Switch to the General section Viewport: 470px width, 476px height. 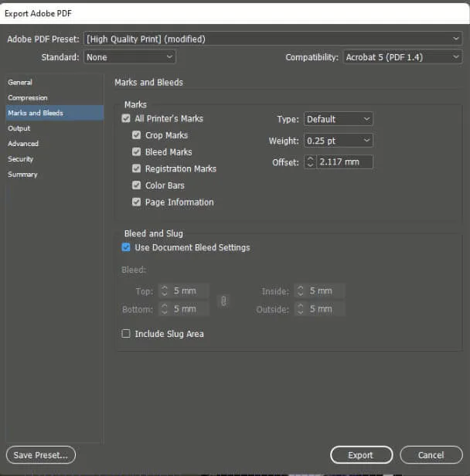pos(20,82)
